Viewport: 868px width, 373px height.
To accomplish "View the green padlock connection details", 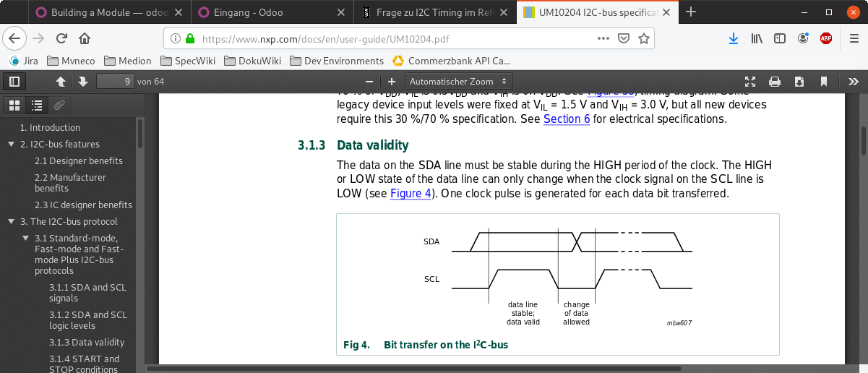I will [x=190, y=38].
